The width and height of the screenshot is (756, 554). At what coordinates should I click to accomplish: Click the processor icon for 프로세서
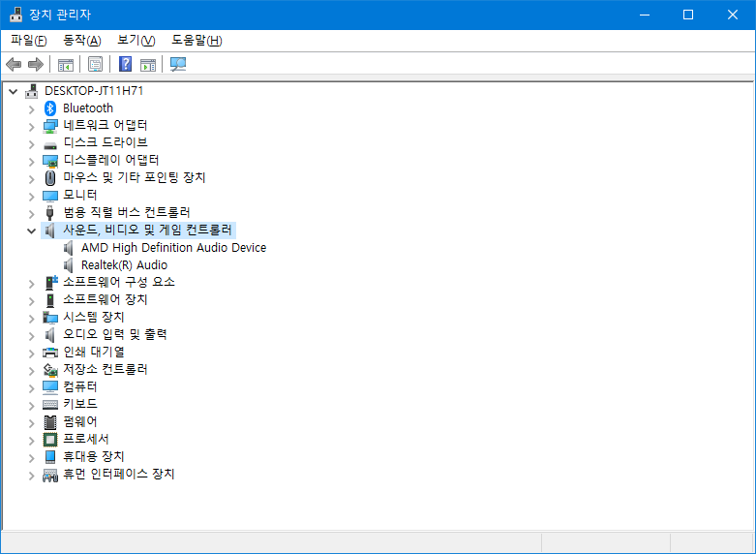(50, 440)
